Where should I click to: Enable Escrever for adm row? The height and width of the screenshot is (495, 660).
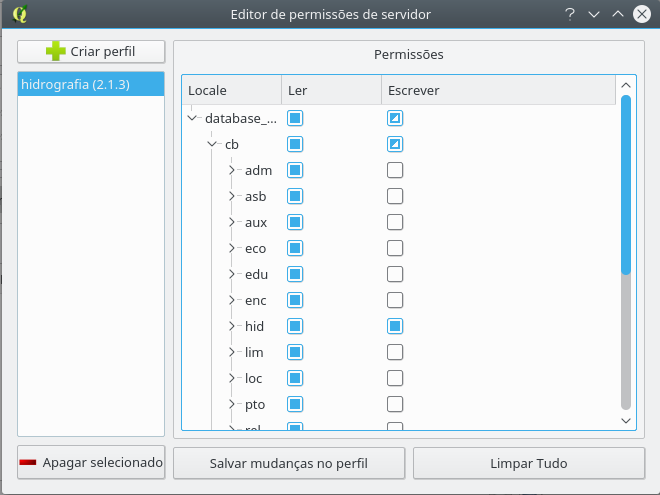tap(395, 170)
